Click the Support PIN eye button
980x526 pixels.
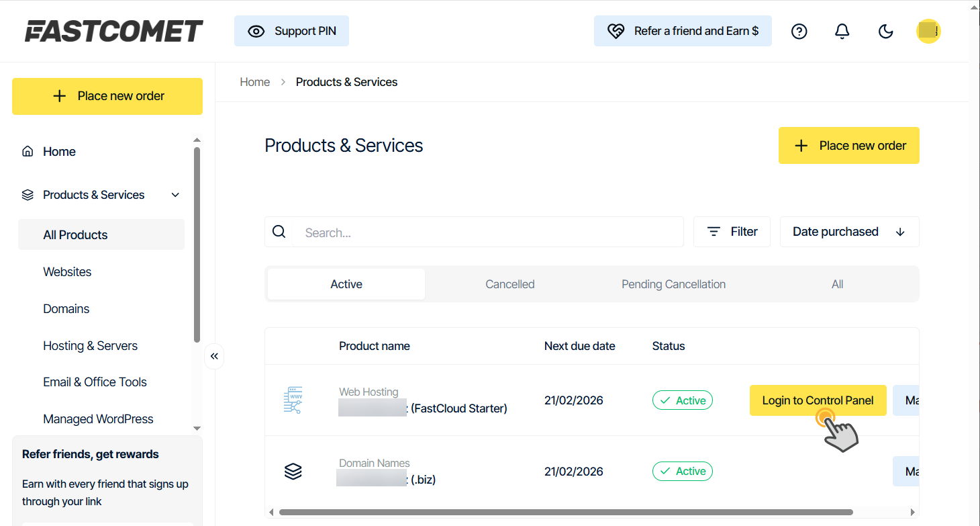pos(291,31)
